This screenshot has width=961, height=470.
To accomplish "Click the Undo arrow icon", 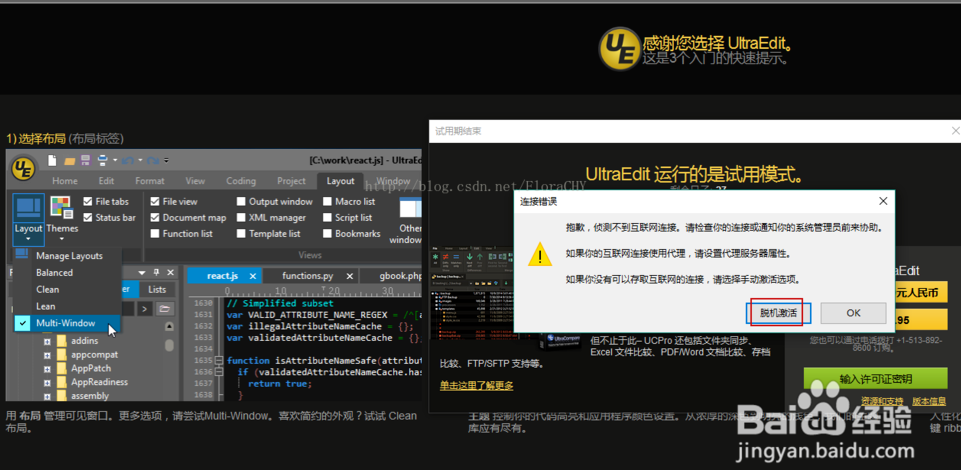I will 127,161.
